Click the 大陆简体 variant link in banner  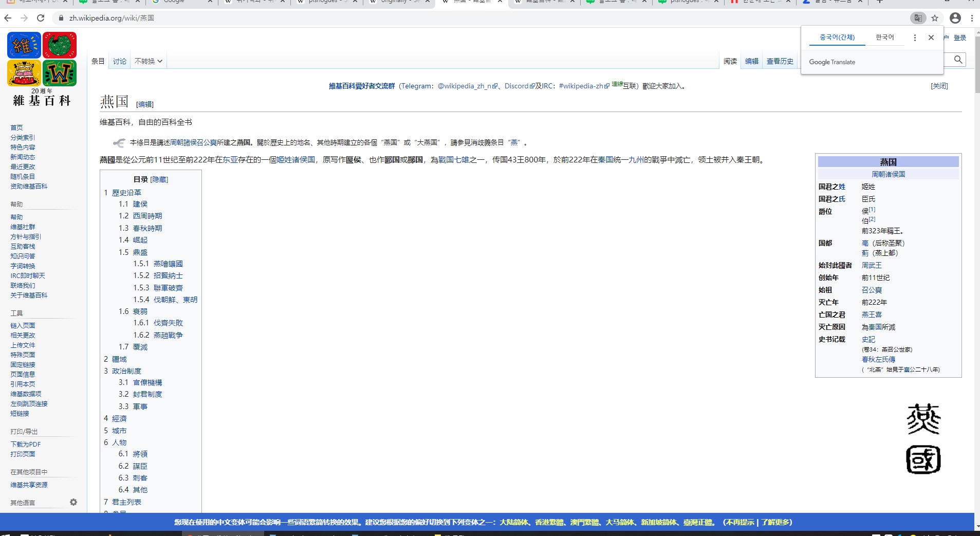click(514, 522)
